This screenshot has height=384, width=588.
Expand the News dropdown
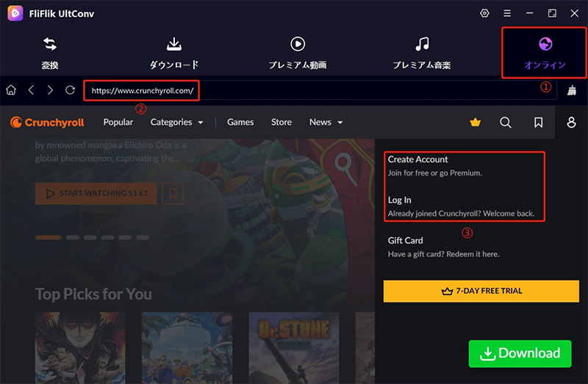click(326, 122)
